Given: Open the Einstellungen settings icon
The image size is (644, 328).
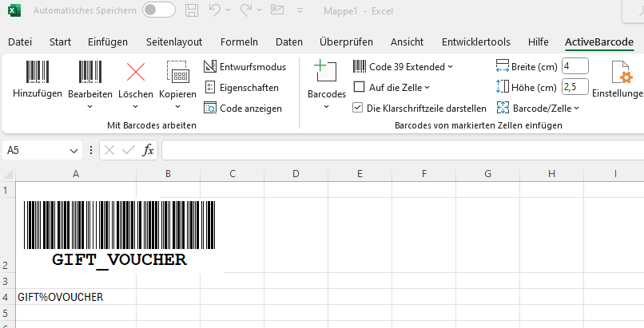Looking at the screenshot, I should pyautogui.click(x=621, y=72).
